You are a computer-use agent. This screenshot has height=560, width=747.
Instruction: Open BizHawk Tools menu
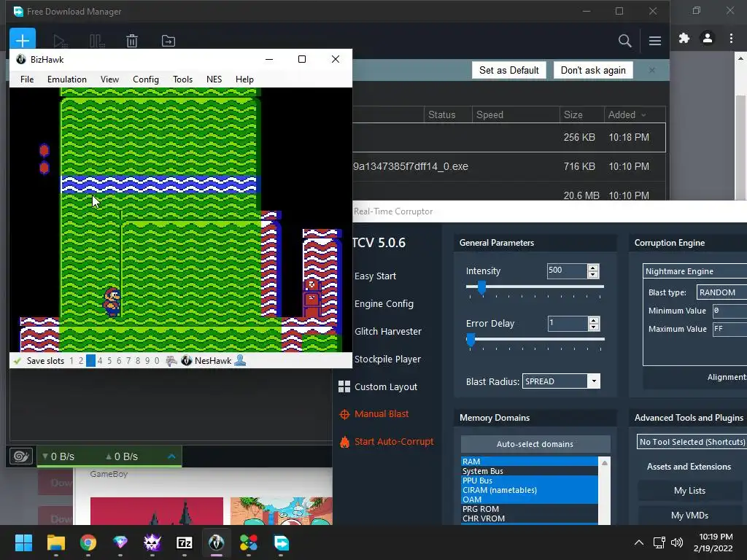coord(182,79)
